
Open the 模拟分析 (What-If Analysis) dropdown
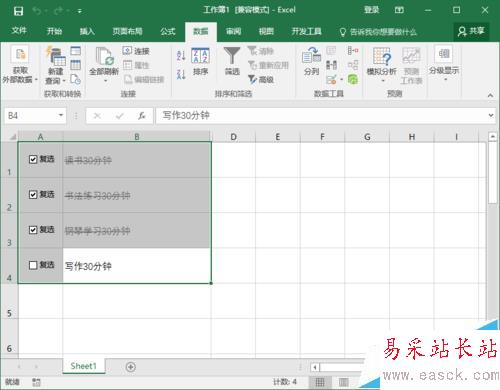382,64
